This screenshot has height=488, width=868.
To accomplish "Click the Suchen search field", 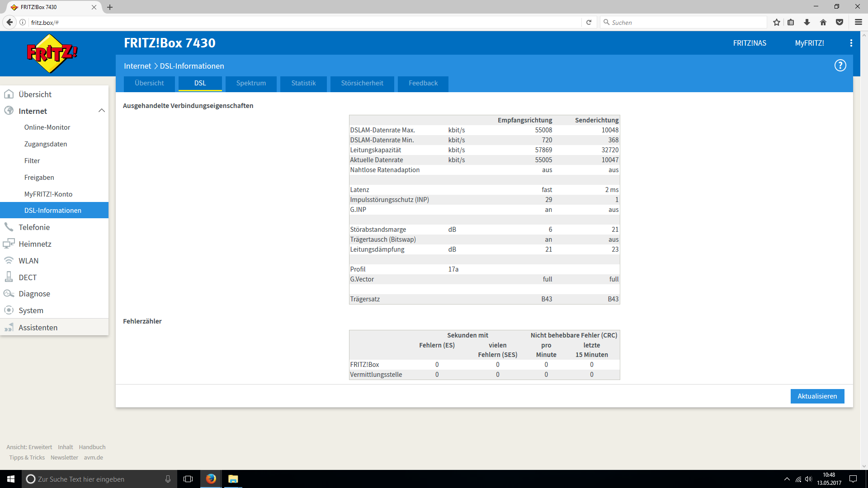I will tap(684, 22).
